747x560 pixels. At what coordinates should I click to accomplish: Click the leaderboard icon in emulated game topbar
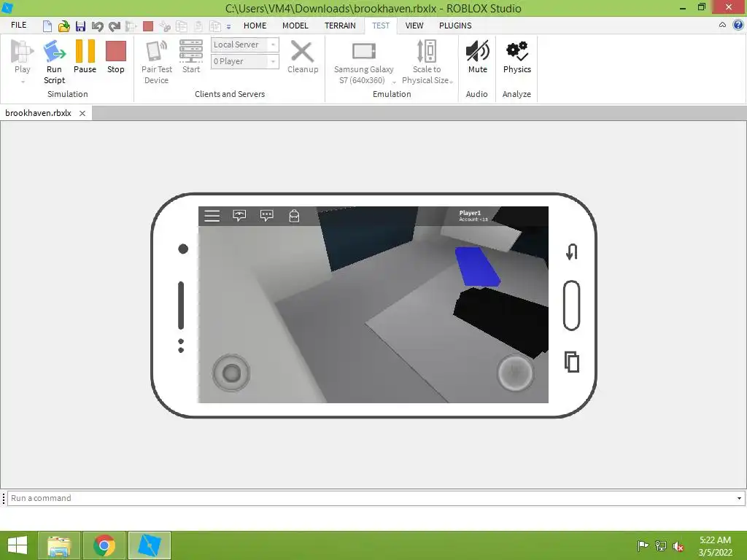pos(239,216)
